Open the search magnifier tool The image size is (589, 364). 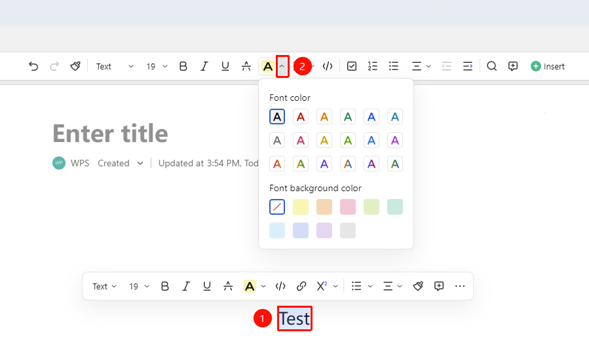[492, 66]
